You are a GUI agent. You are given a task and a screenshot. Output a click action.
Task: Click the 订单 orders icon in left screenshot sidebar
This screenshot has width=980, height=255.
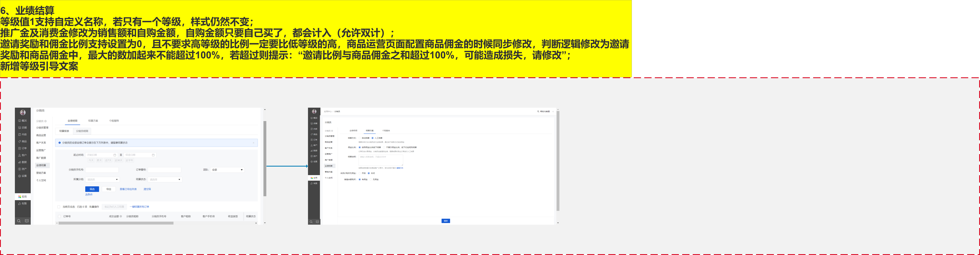click(x=20, y=148)
